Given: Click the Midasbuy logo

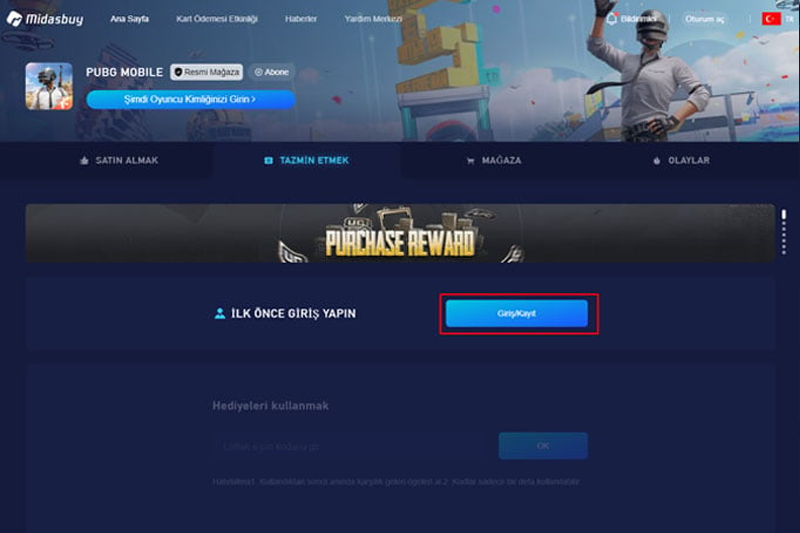Looking at the screenshot, I should (x=45, y=19).
